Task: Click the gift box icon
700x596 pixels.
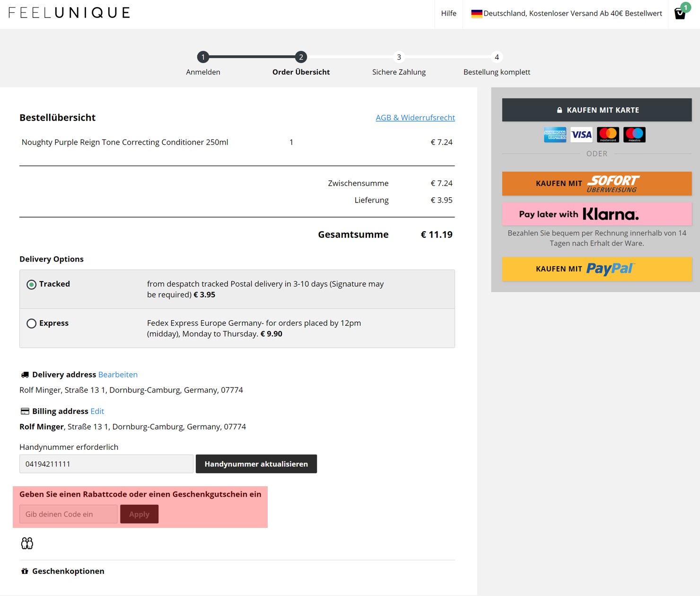Action: click(25, 571)
